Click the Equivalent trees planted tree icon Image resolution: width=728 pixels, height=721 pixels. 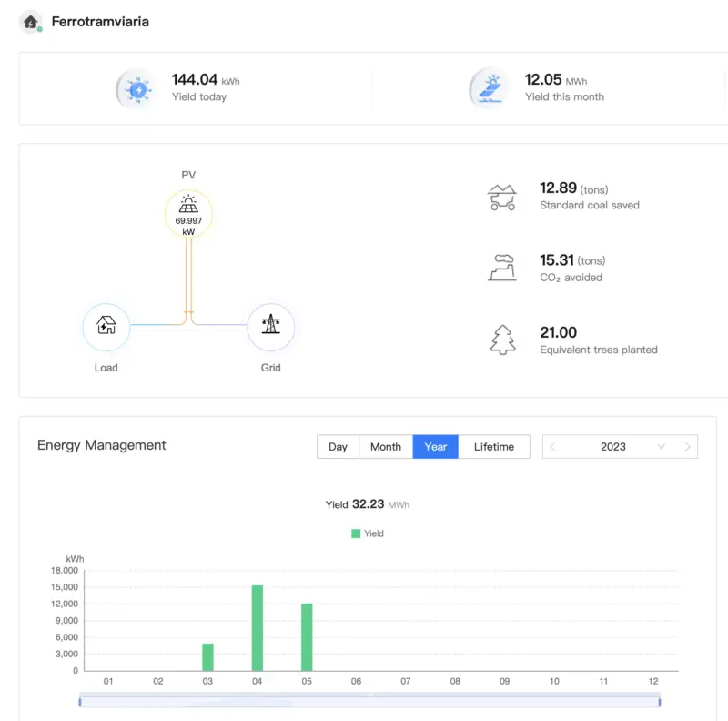click(x=503, y=340)
